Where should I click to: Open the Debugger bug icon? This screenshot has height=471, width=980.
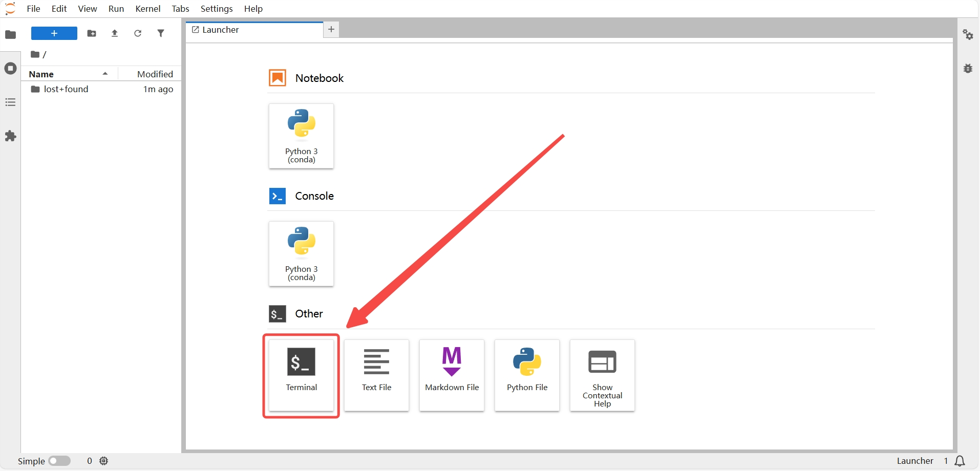click(x=968, y=69)
